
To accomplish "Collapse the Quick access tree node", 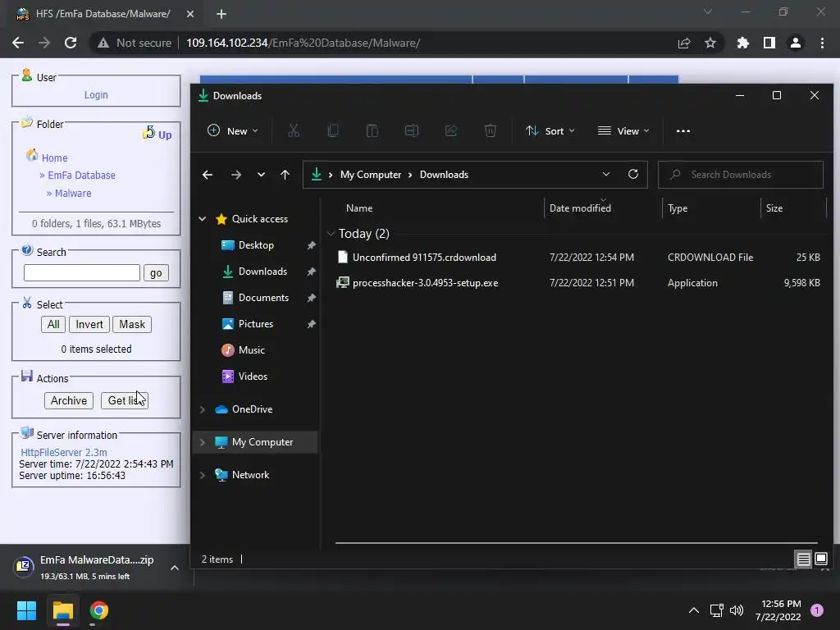I will [x=203, y=218].
